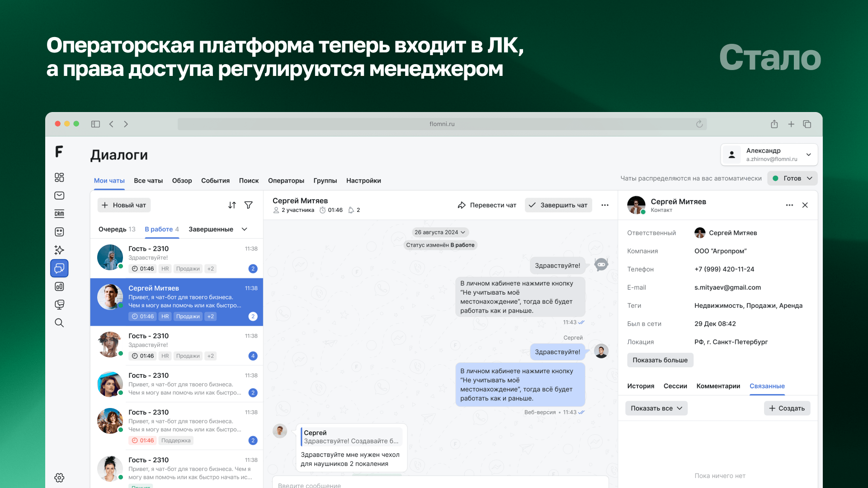Switch to the Все чаты tab
Screen dimensions: 868x488
[x=148, y=180]
